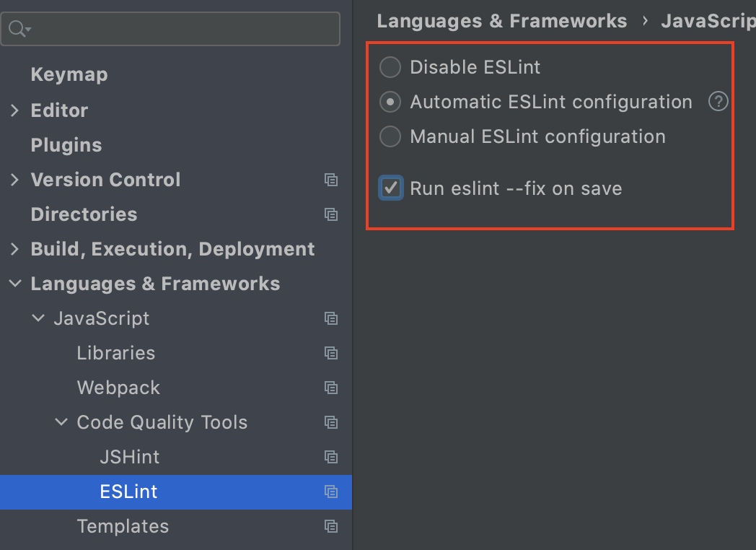Open the Plugins settings page
756x550 pixels.
pyautogui.click(x=66, y=145)
